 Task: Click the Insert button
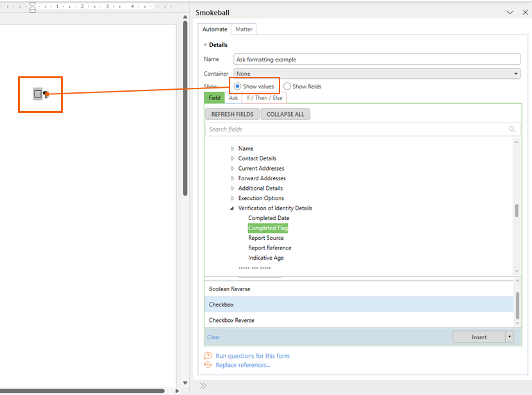[479, 337]
